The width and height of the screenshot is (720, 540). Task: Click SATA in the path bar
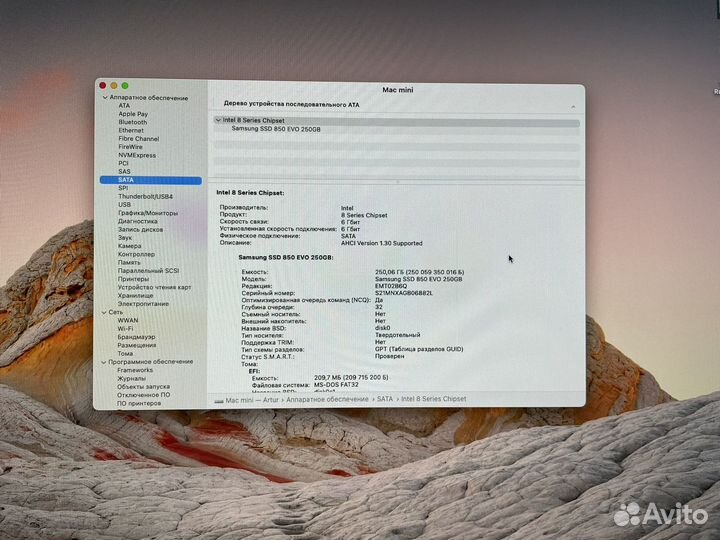pyautogui.click(x=385, y=399)
